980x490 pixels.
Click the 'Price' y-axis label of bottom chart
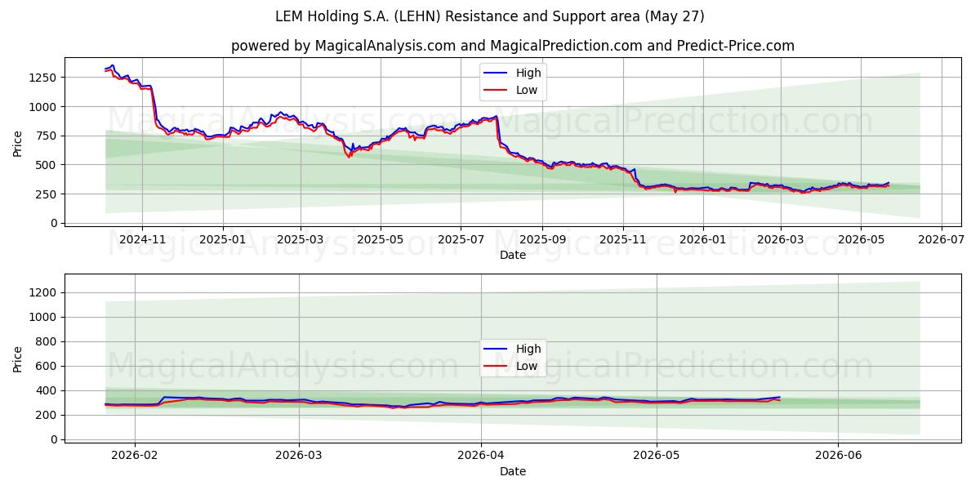pyautogui.click(x=18, y=358)
